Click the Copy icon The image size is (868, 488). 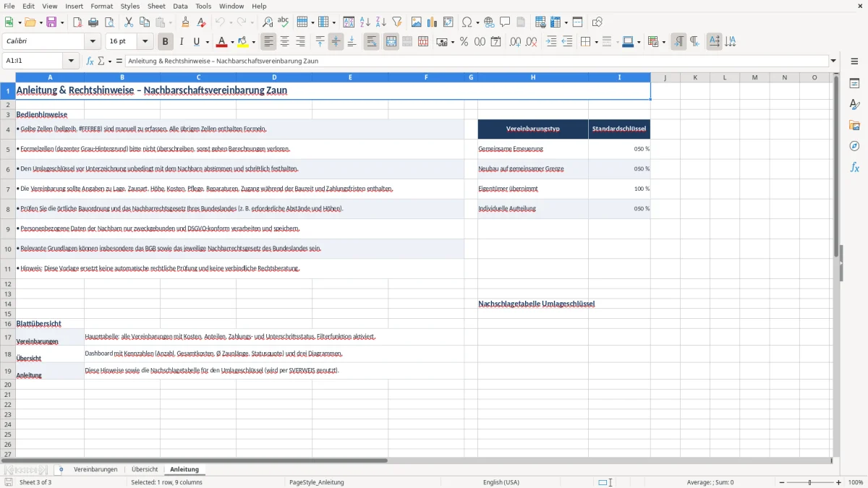[x=145, y=22]
